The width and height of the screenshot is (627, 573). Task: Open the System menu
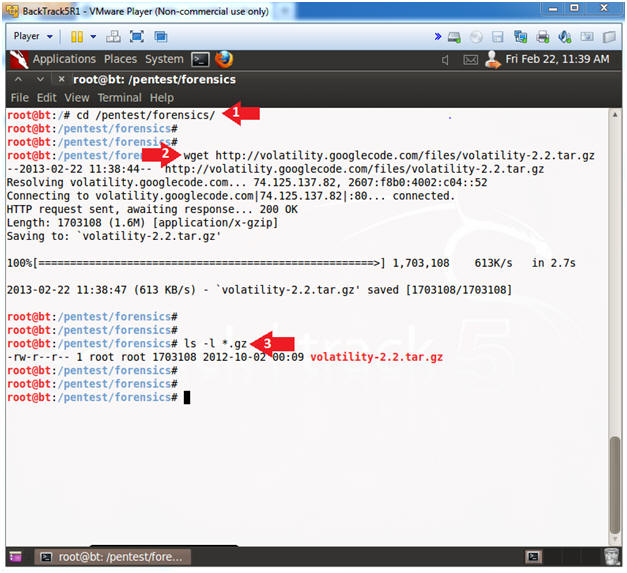pyautogui.click(x=164, y=59)
